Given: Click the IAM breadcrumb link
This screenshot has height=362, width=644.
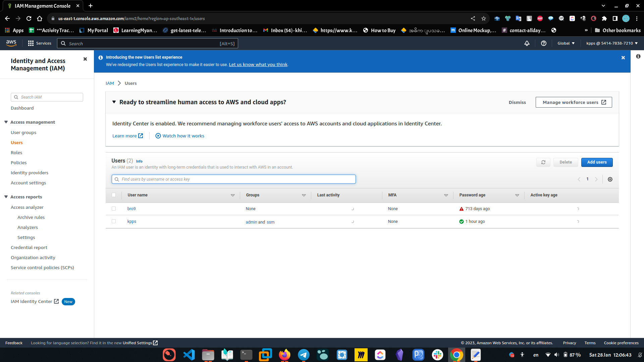Looking at the screenshot, I should (110, 83).
